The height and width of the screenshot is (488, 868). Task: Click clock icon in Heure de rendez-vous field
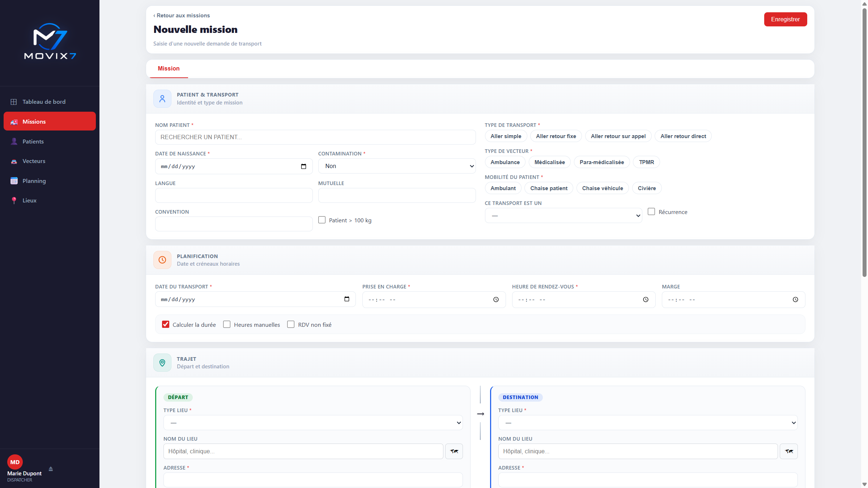point(646,300)
